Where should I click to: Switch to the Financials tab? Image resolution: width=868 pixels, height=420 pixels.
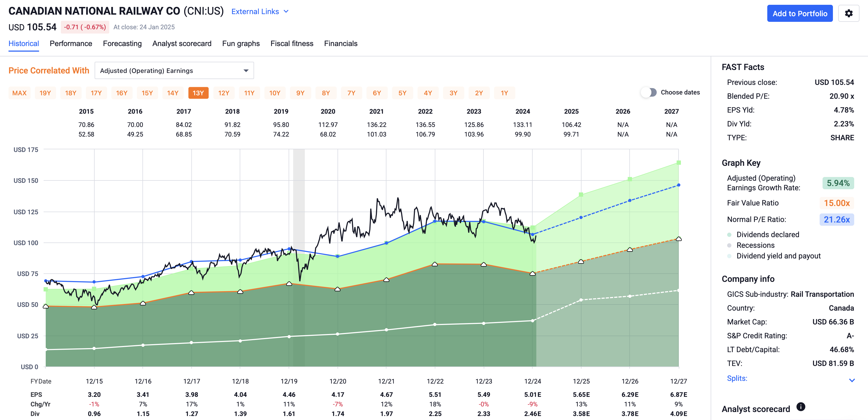pyautogui.click(x=341, y=44)
